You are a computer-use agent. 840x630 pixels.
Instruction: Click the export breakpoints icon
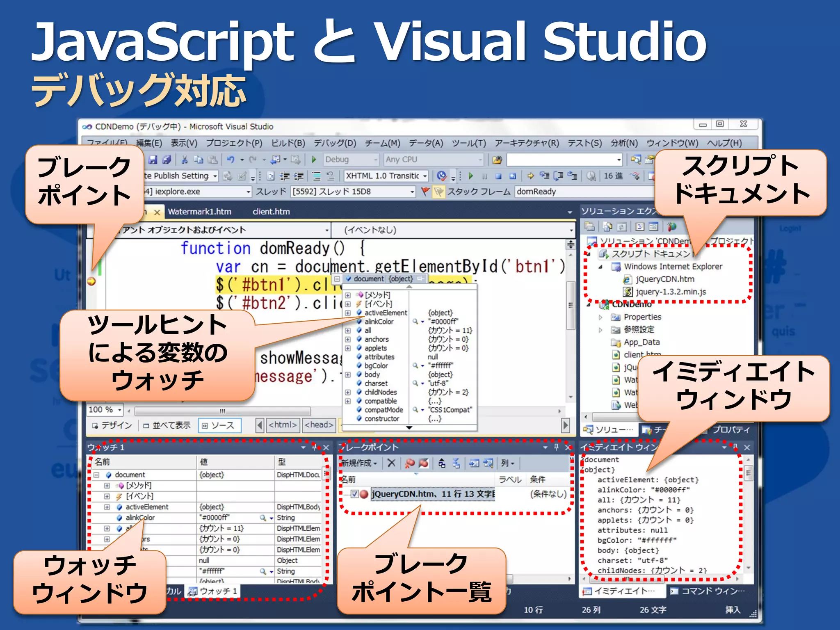pyautogui.click(x=442, y=463)
